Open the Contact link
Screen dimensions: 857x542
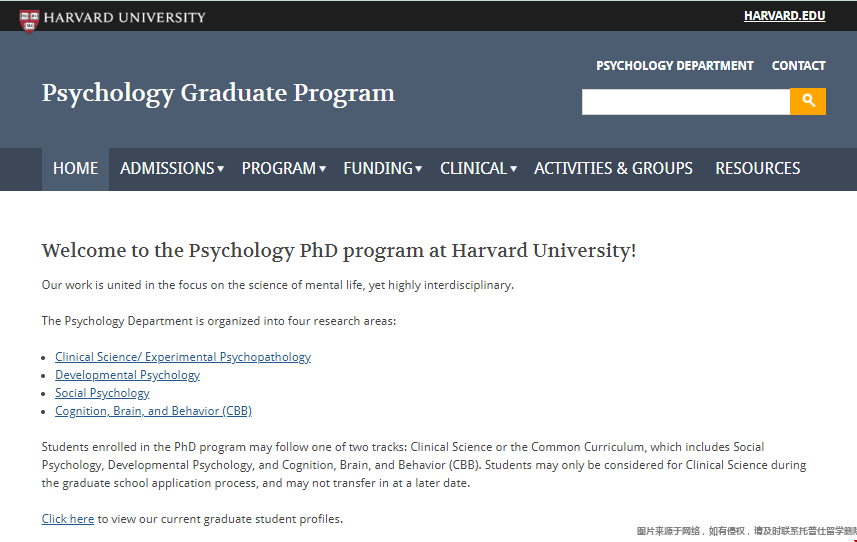(799, 66)
